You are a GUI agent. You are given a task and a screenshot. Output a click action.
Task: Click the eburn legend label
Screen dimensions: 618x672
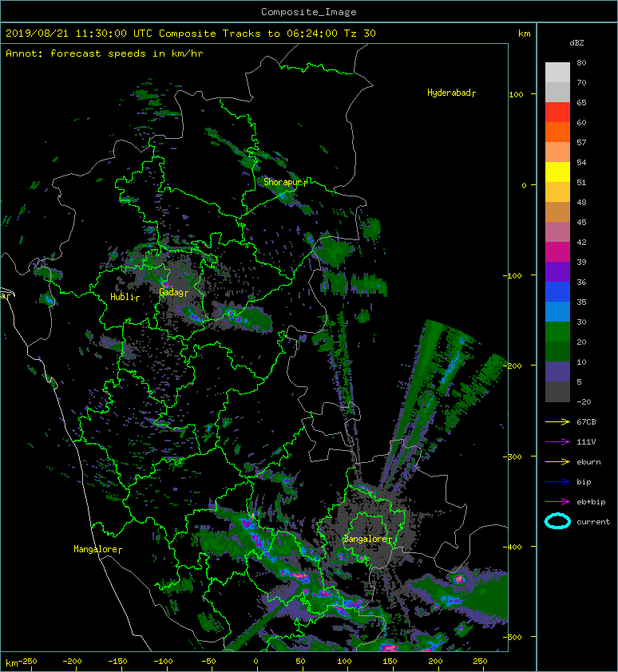click(588, 462)
